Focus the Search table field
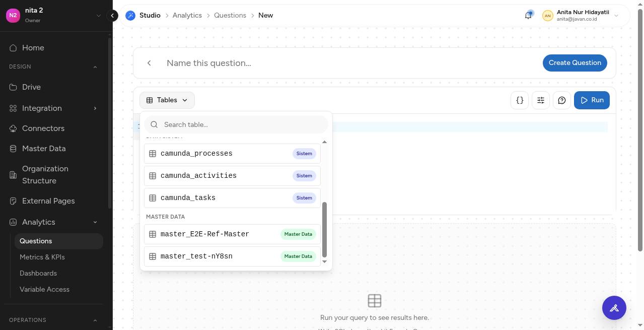The height and width of the screenshot is (330, 644). point(236,124)
